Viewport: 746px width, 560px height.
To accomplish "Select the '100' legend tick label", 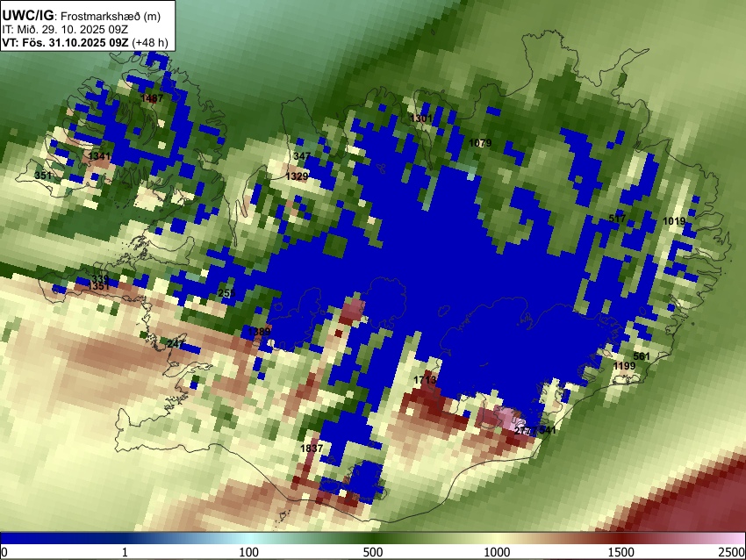I will [x=249, y=552].
